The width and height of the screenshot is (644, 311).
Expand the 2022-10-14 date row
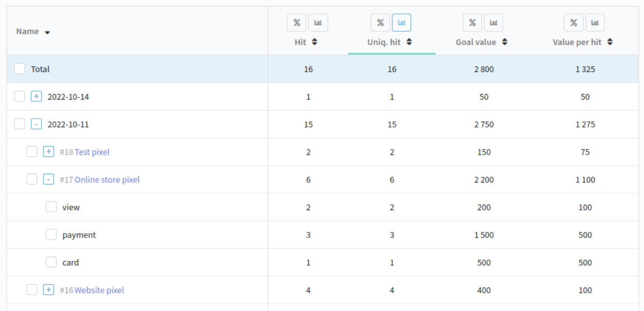pos(36,96)
